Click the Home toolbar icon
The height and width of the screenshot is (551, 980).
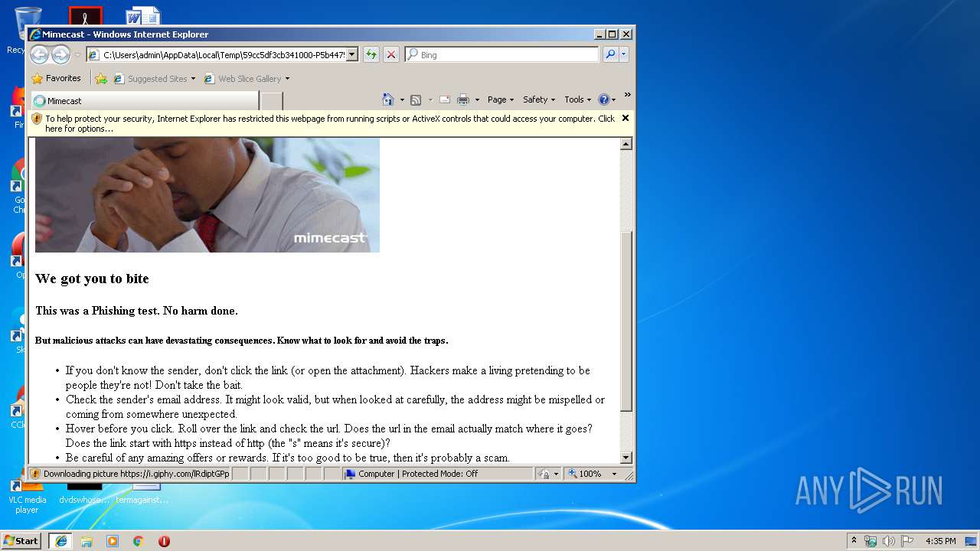tap(388, 99)
